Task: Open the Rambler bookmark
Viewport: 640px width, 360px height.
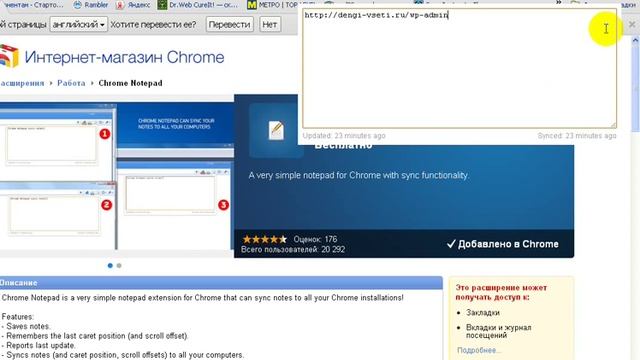Action: click(x=90, y=5)
